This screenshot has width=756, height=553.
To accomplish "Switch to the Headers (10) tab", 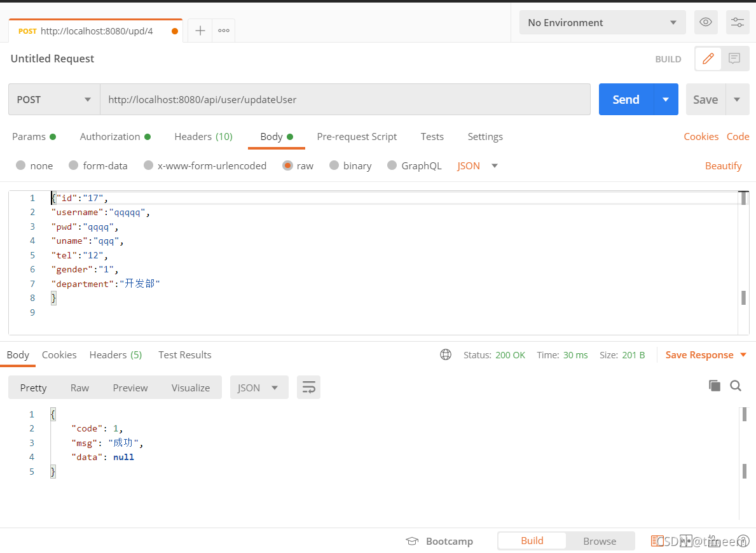I will click(203, 136).
